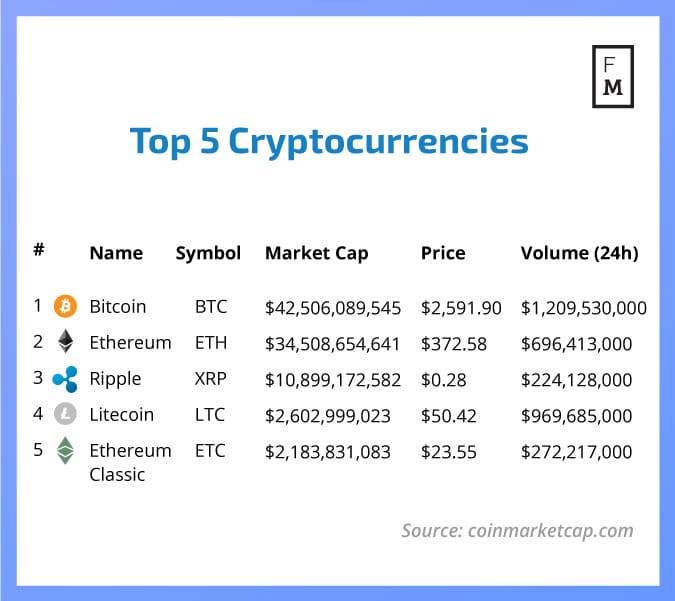Click the Name column header

click(116, 253)
